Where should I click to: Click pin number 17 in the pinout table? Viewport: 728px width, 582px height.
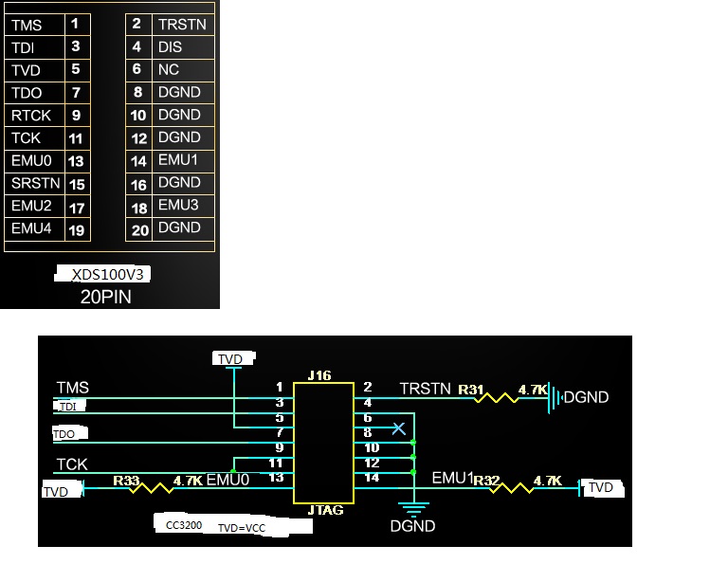[x=77, y=208]
